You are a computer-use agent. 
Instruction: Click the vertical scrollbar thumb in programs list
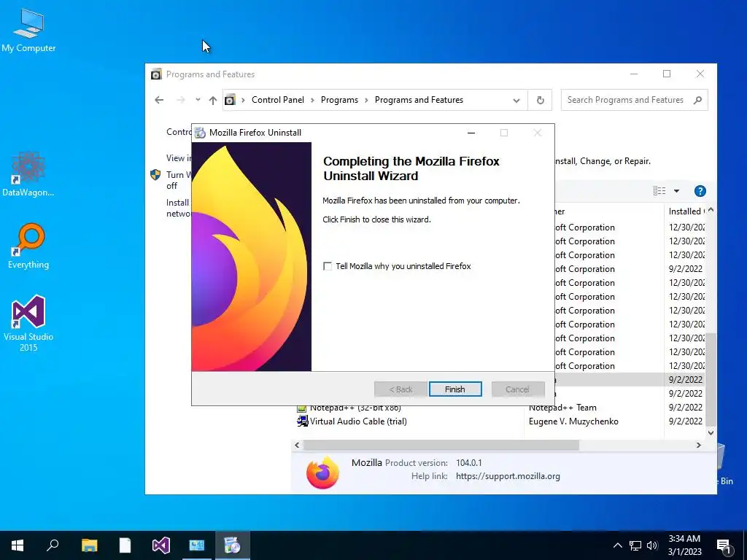pyautogui.click(x=711, y=379)
